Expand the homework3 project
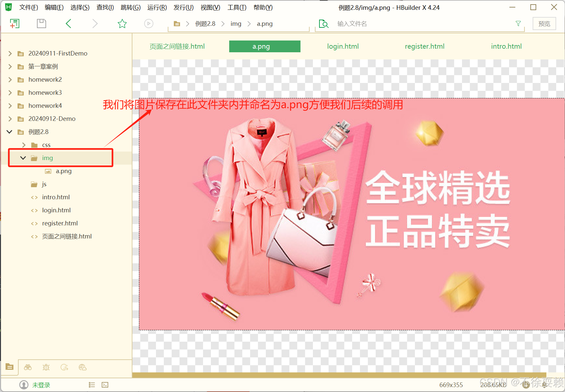The width and height of the screenshot is (565, 392). [10, 92]
